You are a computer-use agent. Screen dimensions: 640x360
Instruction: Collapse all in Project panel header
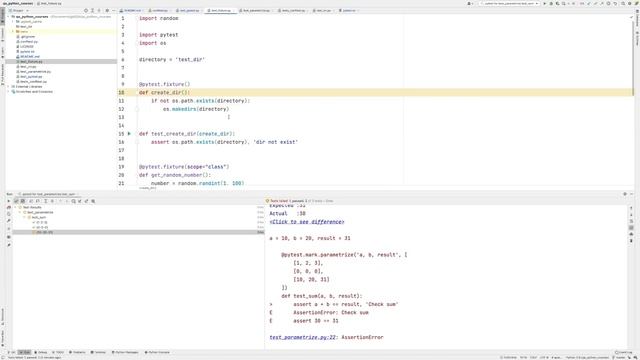click(99, 10)
